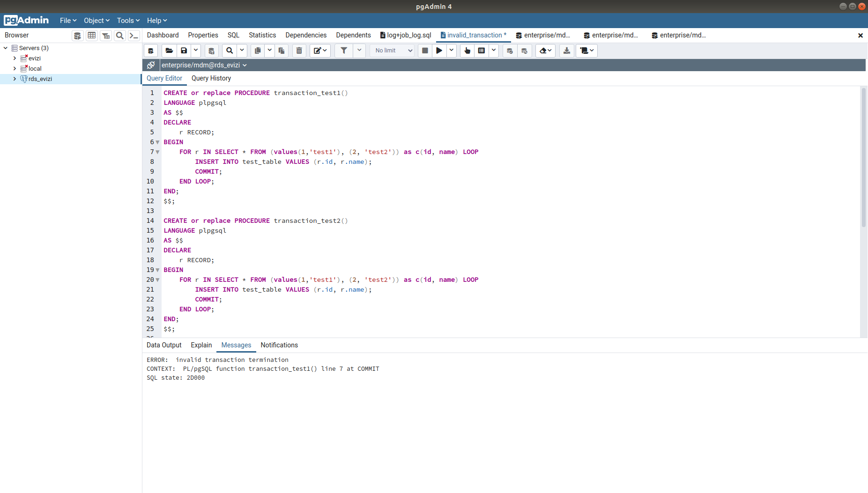Click the Delete trash icon in the toolbar
Viewport: 868px width, 493px height.
[299, 51]
